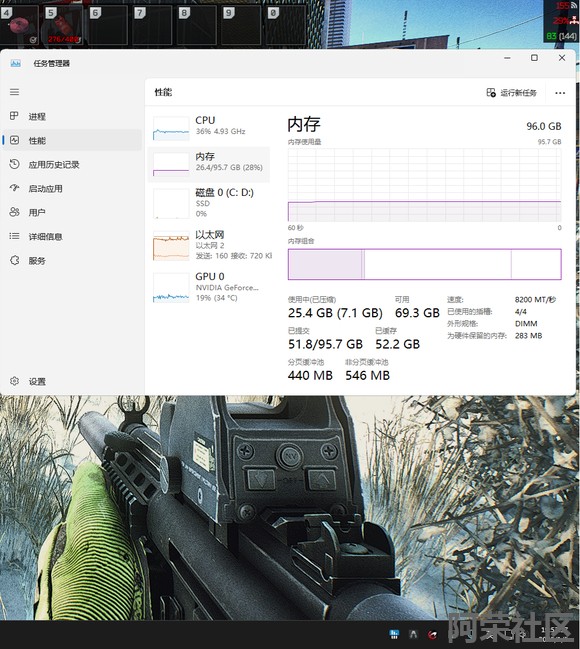The width and height of the screenshot is (580, 649).
Task: Click the 性能 icon in the sidebar
Action: pyautogui.click(x=14, y=140)
